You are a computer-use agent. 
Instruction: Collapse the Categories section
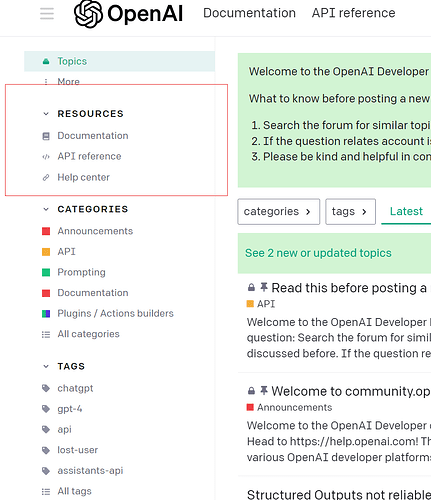pyautogui.click(x=46, y=209)
